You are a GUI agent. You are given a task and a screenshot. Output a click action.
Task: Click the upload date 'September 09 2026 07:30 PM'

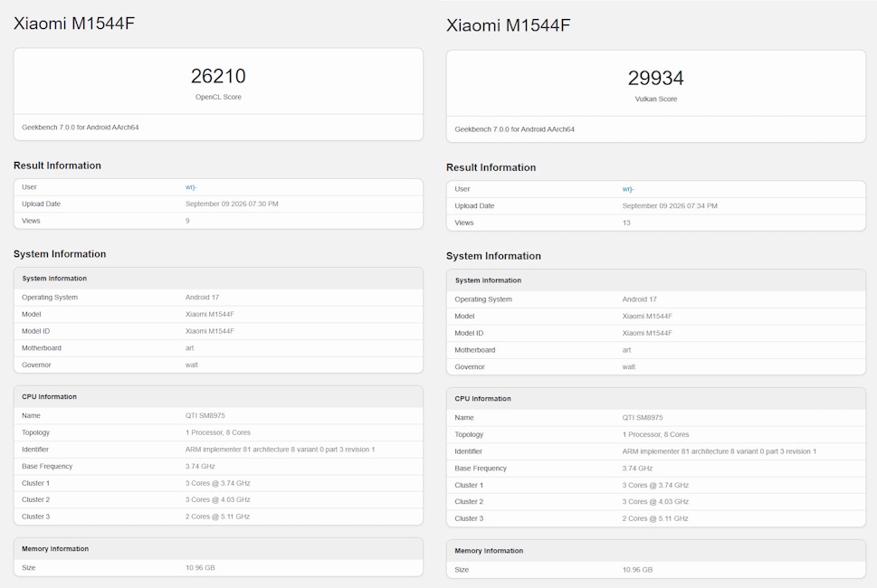[x=232, y=204]
